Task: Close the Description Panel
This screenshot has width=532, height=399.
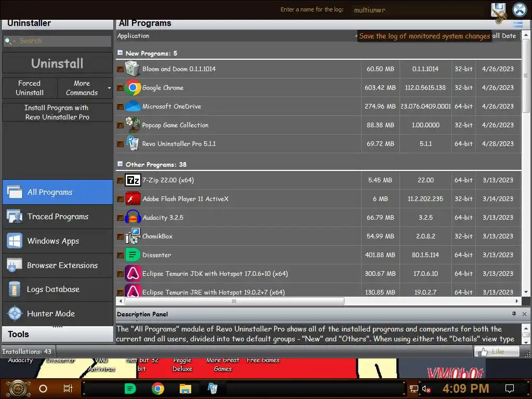Action: (524, 314)
